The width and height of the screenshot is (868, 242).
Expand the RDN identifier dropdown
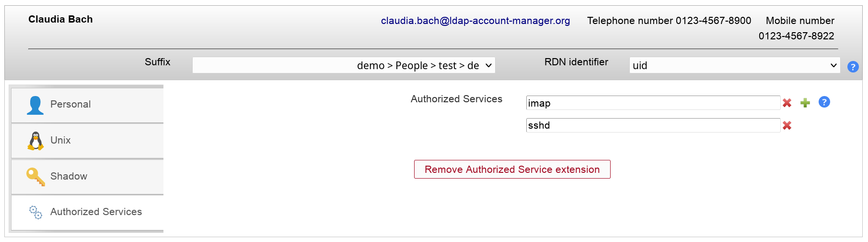(734, 65)
